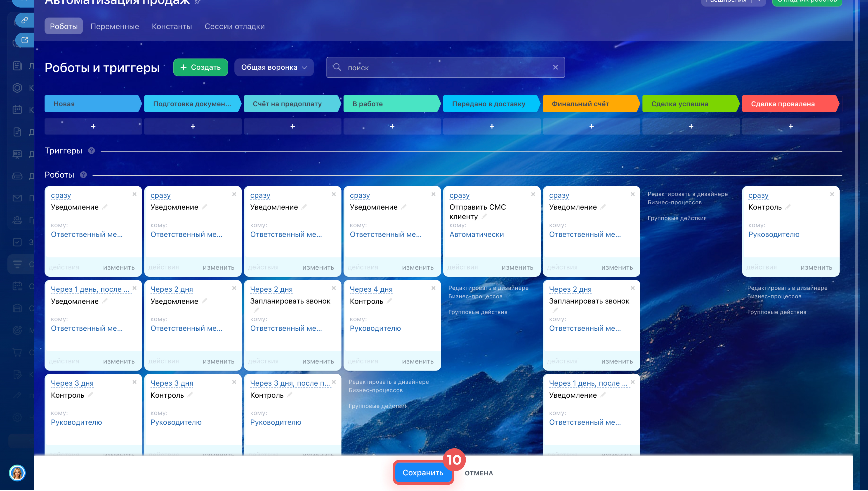Add robot with plus under В работе
The width and height of the screenshot is (868, 491).
[x=392, y=126]
